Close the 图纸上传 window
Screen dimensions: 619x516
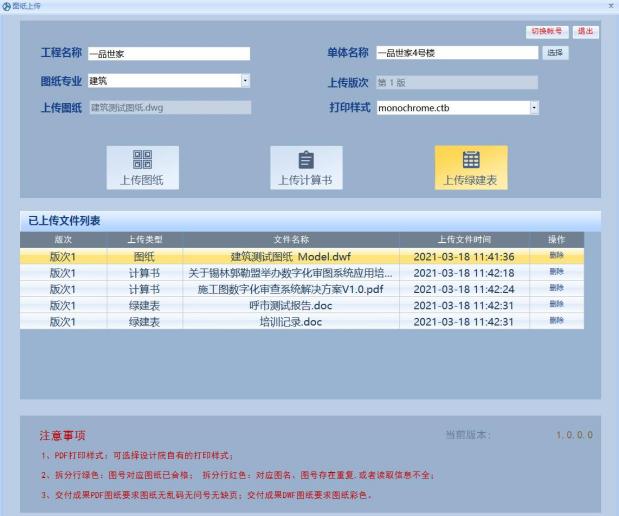pyautogui.click(x=610, y=6)
